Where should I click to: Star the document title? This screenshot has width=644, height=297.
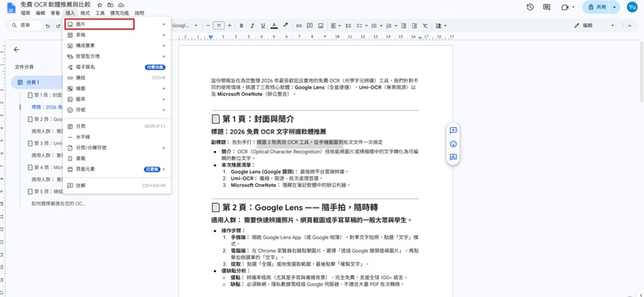coord(99,5)
